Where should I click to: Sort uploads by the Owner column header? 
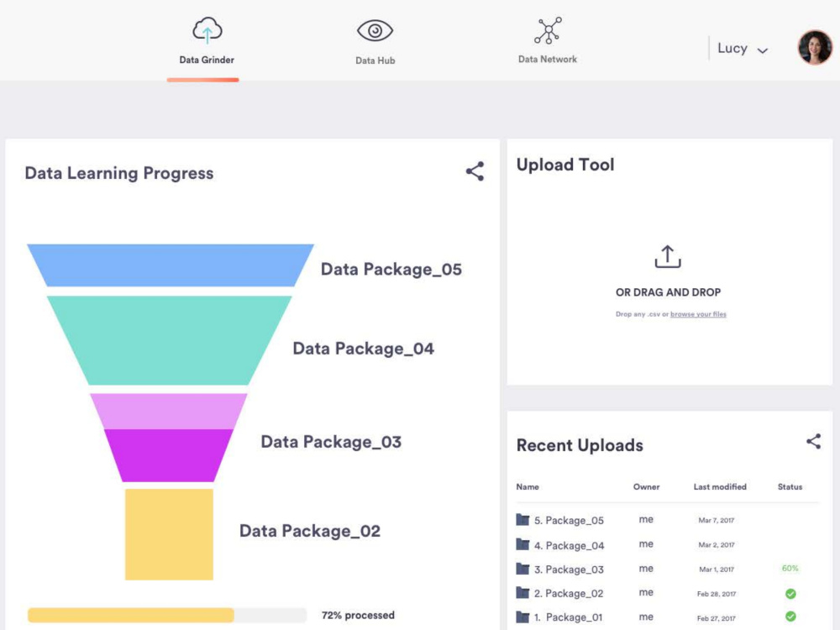(x=646, y=487)
